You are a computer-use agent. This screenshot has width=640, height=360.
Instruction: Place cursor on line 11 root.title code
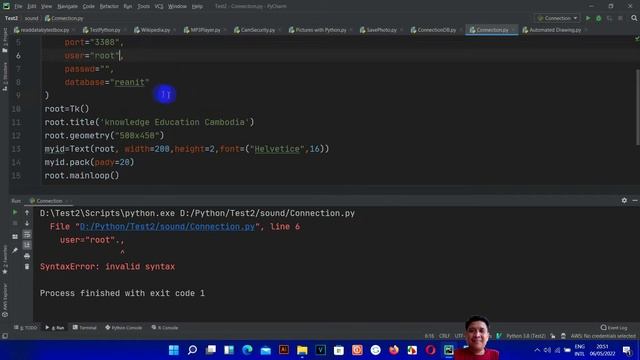tap(149, 122)
